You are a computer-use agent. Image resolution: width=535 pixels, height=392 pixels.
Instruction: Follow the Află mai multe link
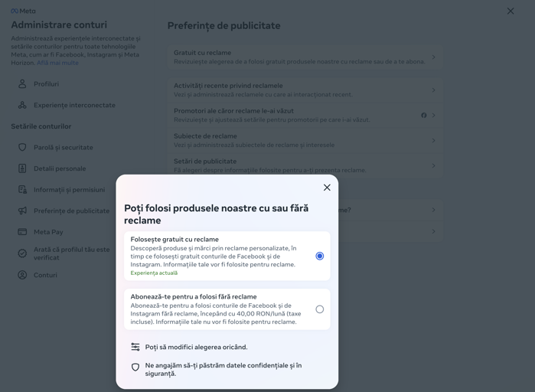58,63
